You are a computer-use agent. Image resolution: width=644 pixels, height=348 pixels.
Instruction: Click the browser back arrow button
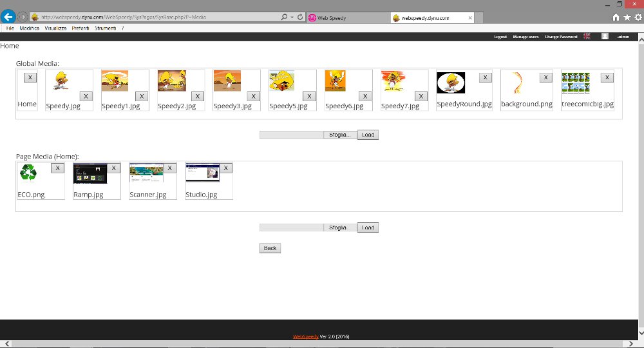click(x=8, y=17)
